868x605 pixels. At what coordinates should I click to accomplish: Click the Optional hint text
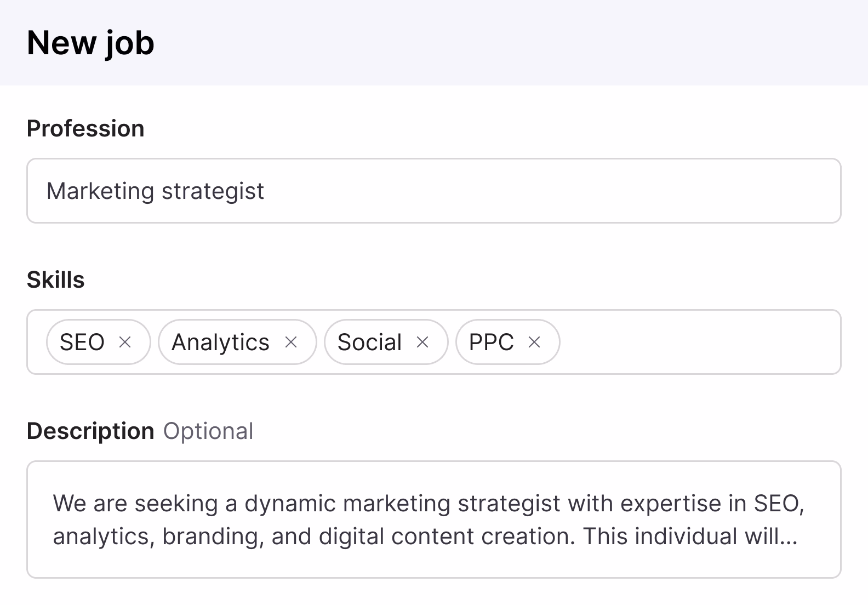[x=208, y=431]
